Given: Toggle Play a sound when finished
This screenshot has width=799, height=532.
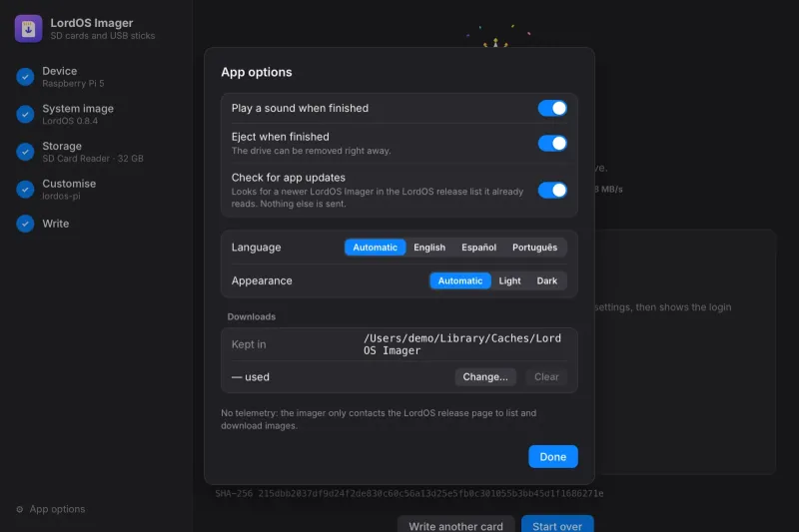Looking at the screenshot, I should pos(552,108).
